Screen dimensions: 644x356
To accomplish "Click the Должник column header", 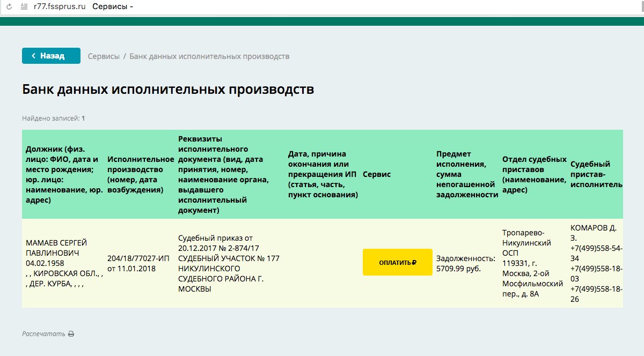I will tap(62, 174).
